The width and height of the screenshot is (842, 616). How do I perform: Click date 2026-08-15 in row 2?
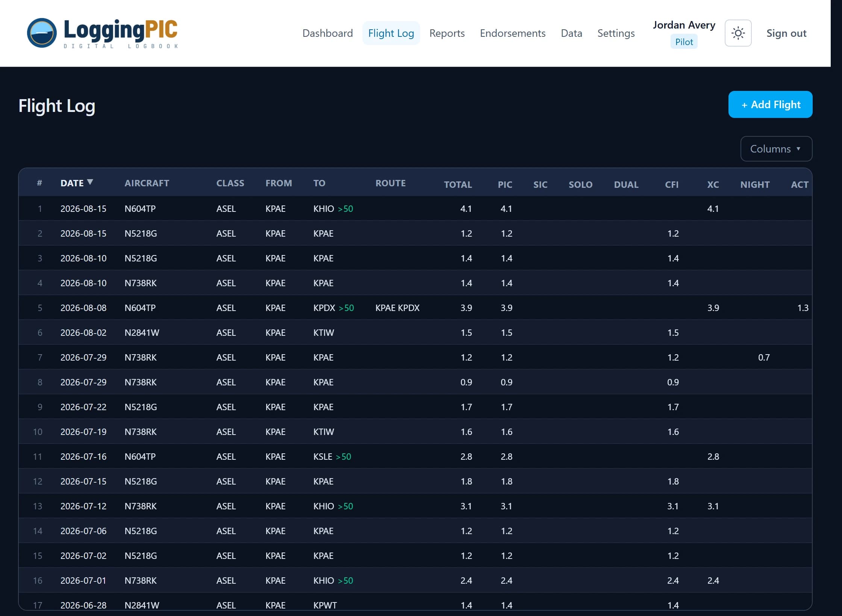(x=83, y=233)
